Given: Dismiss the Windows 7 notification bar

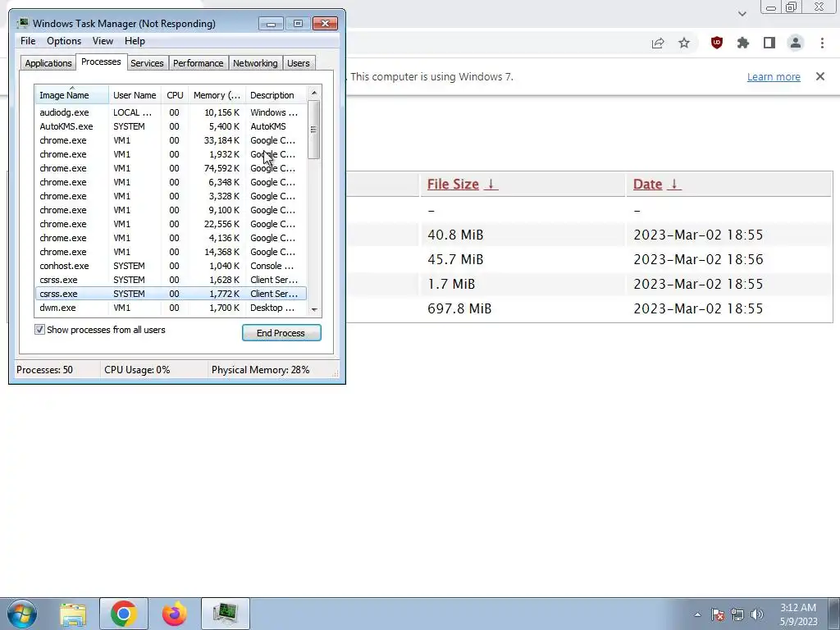Looking at the screenshot, I should pos(820,76).
